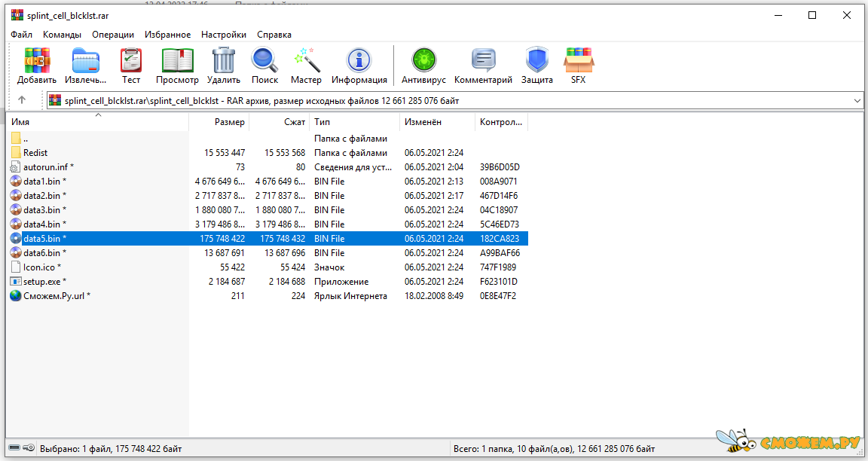Click the Сможем.Ру.url globe icon
The image size is (868, 461).
coord(16,295)
